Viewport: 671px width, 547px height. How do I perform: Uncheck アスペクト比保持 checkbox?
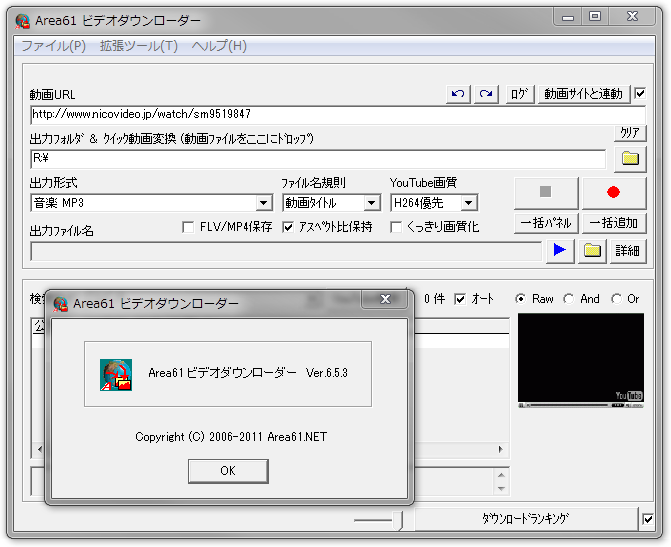tap(288, 227)
